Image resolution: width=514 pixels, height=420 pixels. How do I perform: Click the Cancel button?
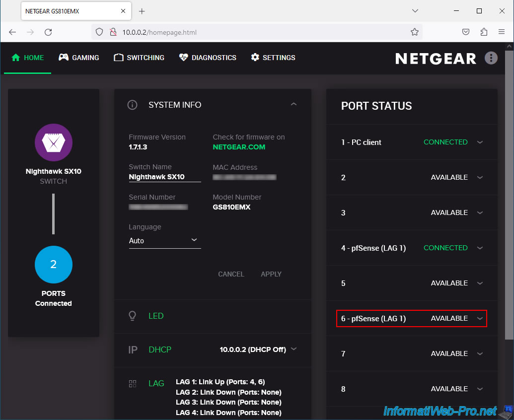tap(231, 274)
